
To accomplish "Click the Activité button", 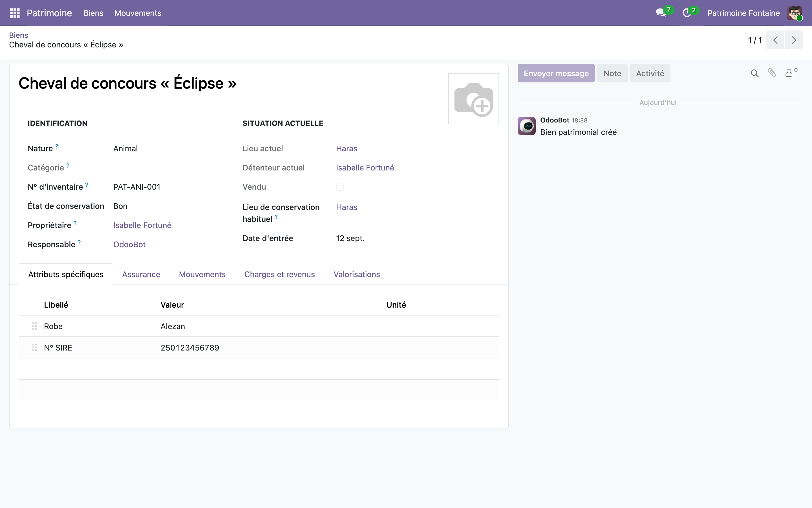I will tap(650, 73).
